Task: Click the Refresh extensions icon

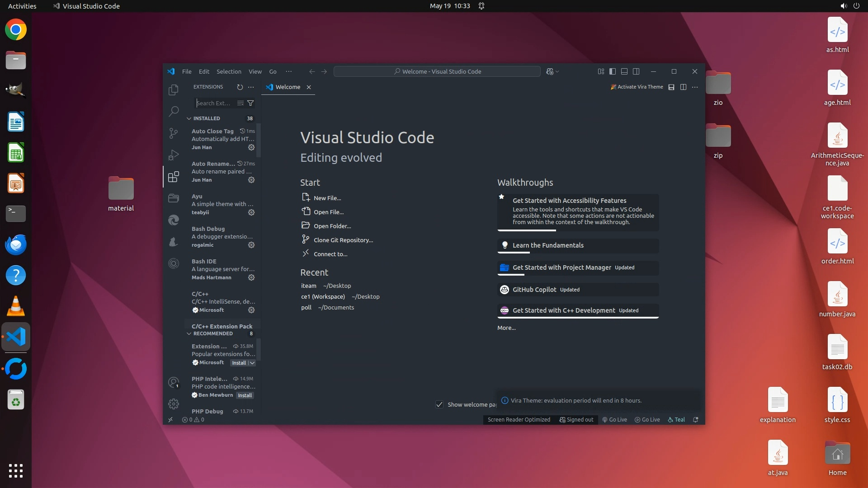Action: 240,87
